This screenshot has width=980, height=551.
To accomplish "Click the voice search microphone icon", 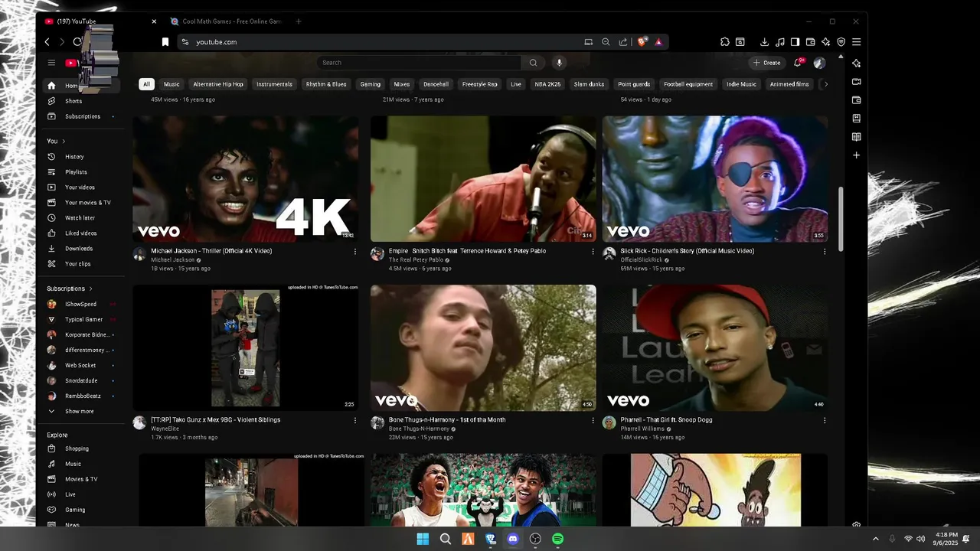I will tap(559, 63).
